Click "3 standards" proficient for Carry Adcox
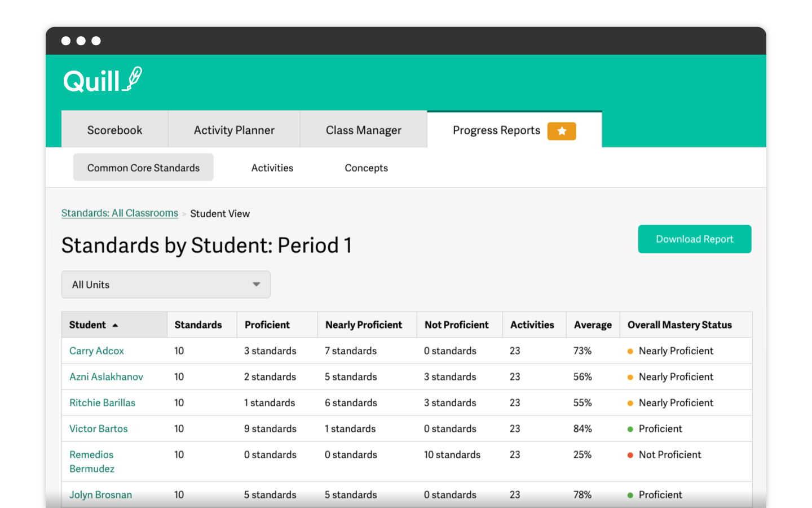The height and width of the screenshot is (508, 812). pos(270,351)
